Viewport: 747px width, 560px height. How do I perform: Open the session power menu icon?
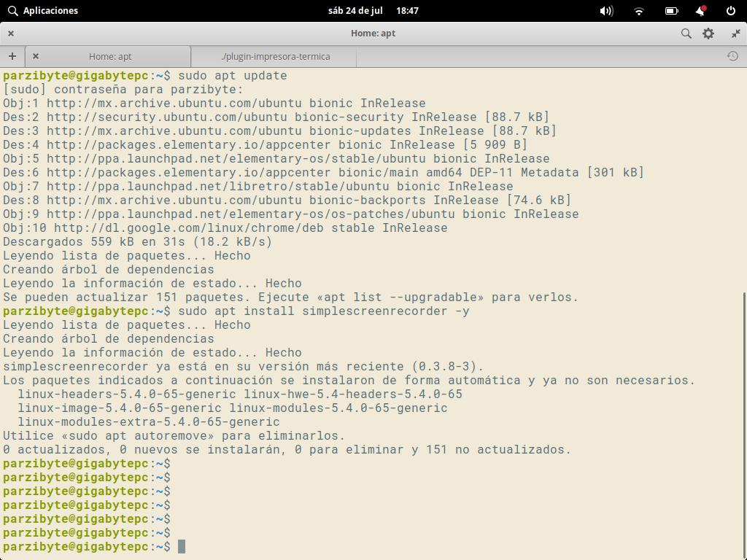[x=731, y=10]
